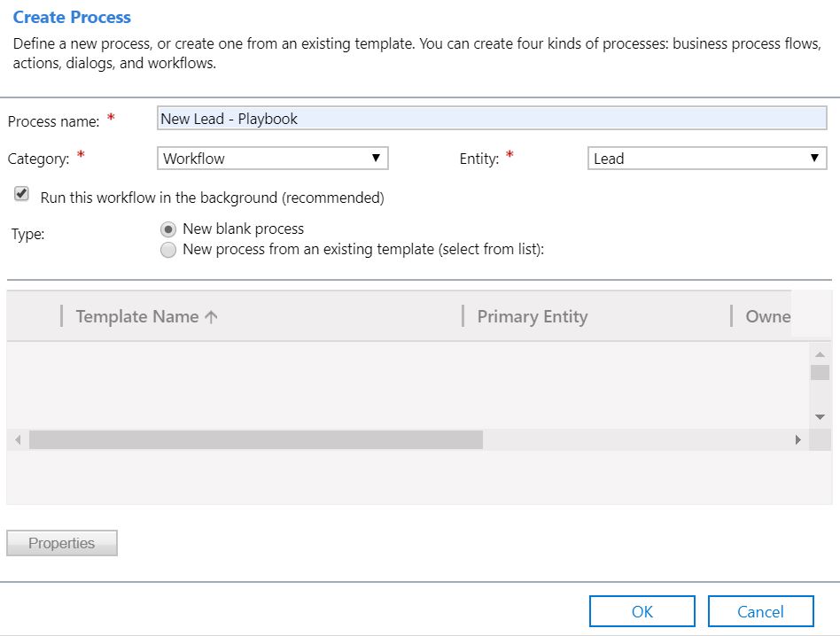Open the Category dropdown showing Workflow
This screenshot has width=840, height=636.
pyautogui.click(x=273, y=159)
